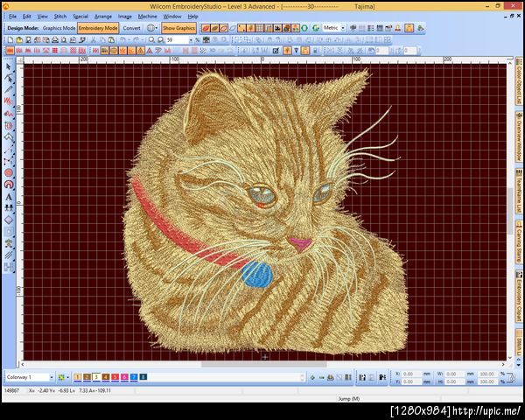Click the globe icon beside Convert
Image resolution: width=525 pixels, height=420 pixels.
(150, 28)
